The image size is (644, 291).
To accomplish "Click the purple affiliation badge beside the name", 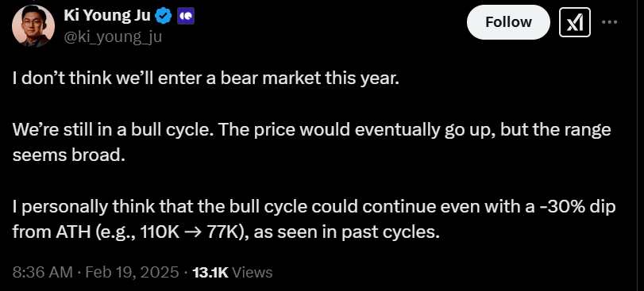I will tap(186, 17).
